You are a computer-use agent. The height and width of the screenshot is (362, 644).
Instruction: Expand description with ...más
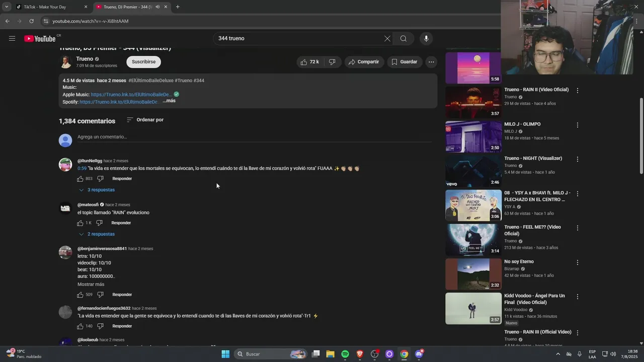point(169,101)
